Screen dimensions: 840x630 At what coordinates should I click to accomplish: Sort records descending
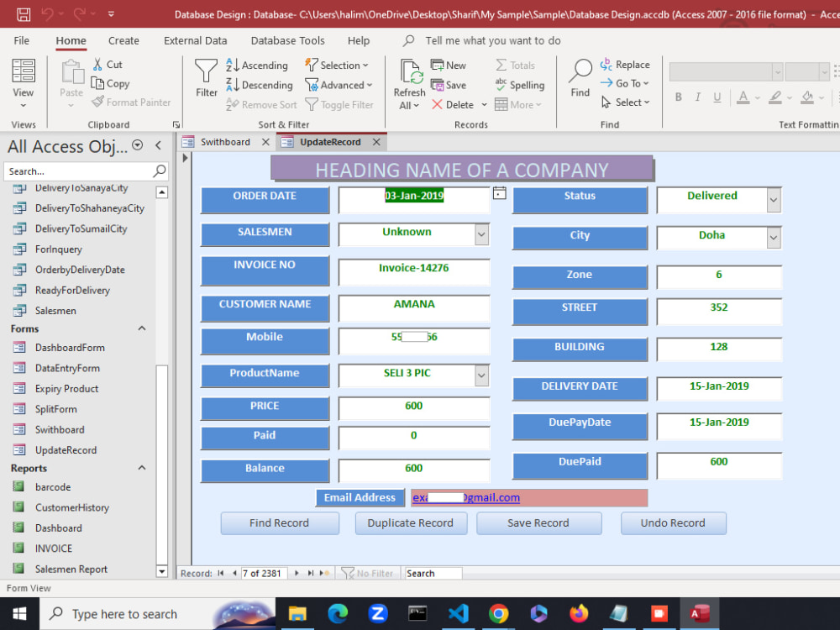(x=260, y=84)
